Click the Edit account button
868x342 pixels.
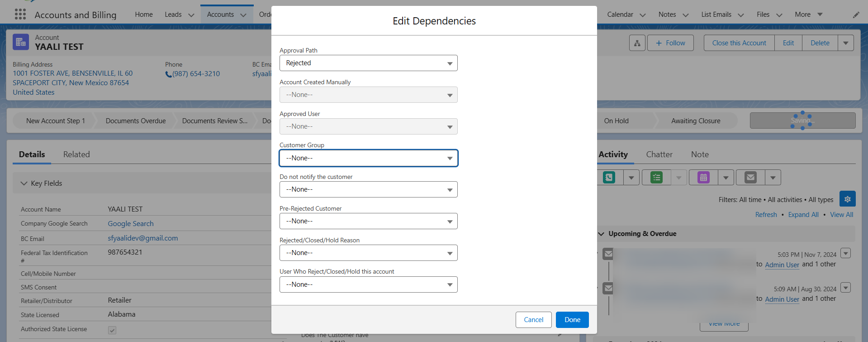tap(788, 43)
